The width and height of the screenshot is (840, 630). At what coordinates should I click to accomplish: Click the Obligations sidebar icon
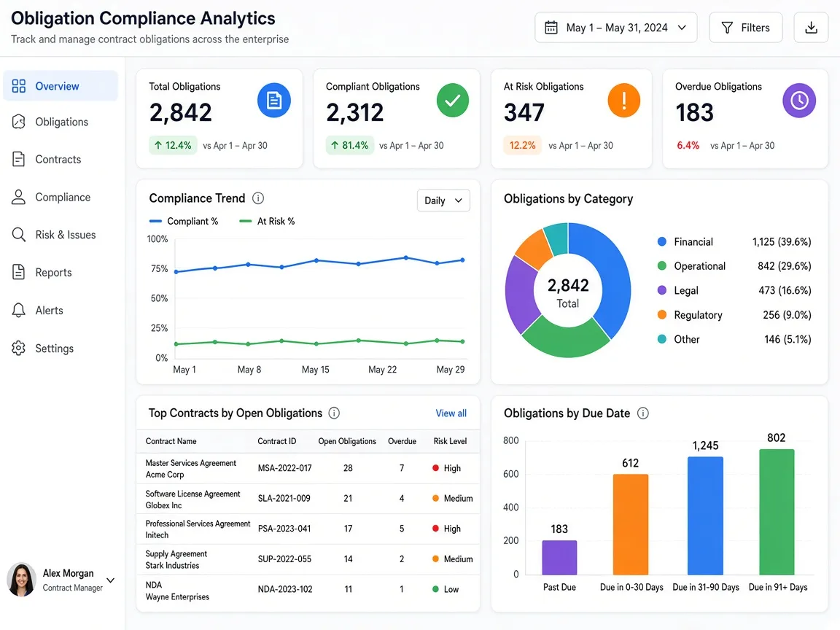(19, 122)
